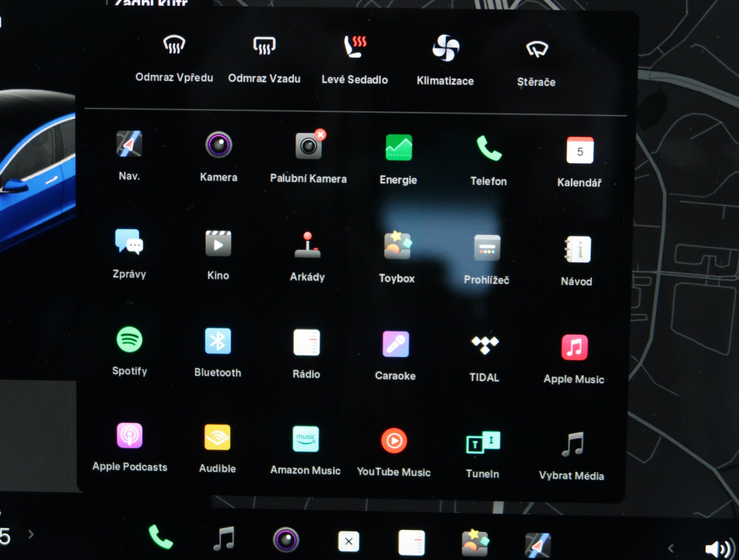Viewport: 739px width, 560px height.
Task: Open the Spotify app
Action: (129, 340)
